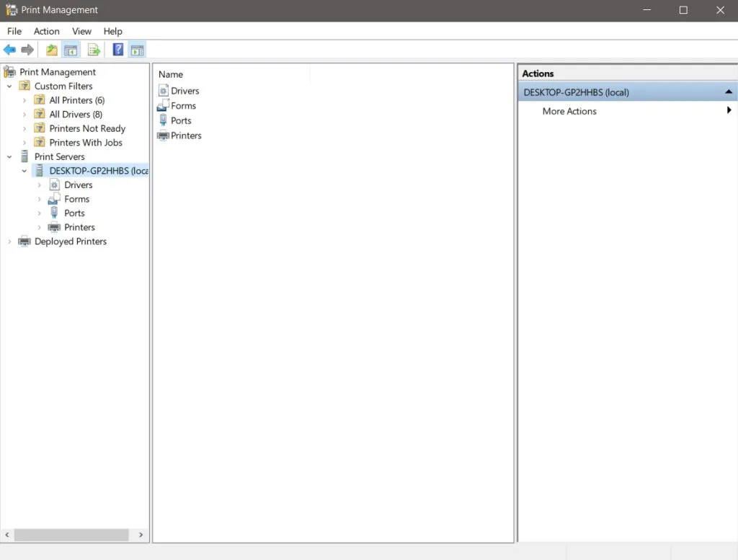The image size is (738, 560).
Task: Click the Custom Filters folder icon
Action: (x=25, y=86)
